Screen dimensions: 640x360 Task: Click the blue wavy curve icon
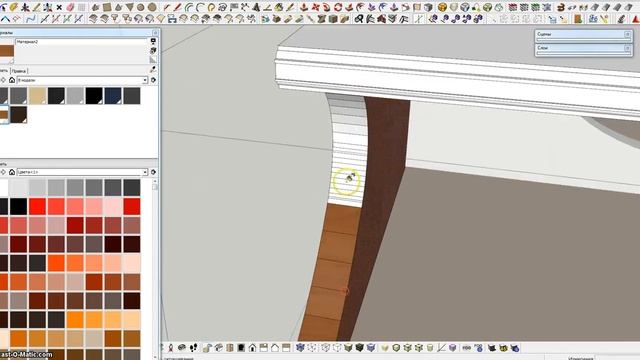click(31, 19)
